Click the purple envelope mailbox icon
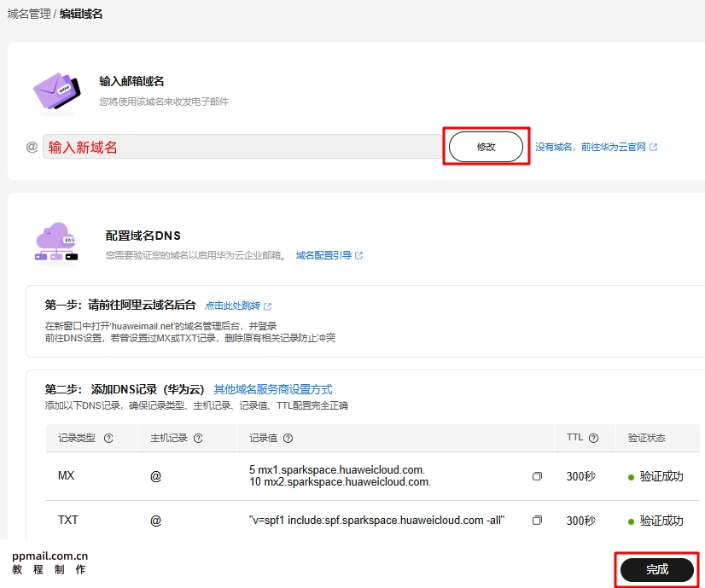 coord(56,93)
